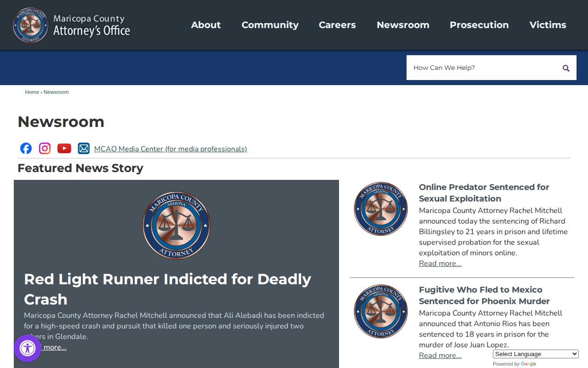This screenshot has height=368, width=588.
Task: Open the Victims menu
Action: click(548, 25)
